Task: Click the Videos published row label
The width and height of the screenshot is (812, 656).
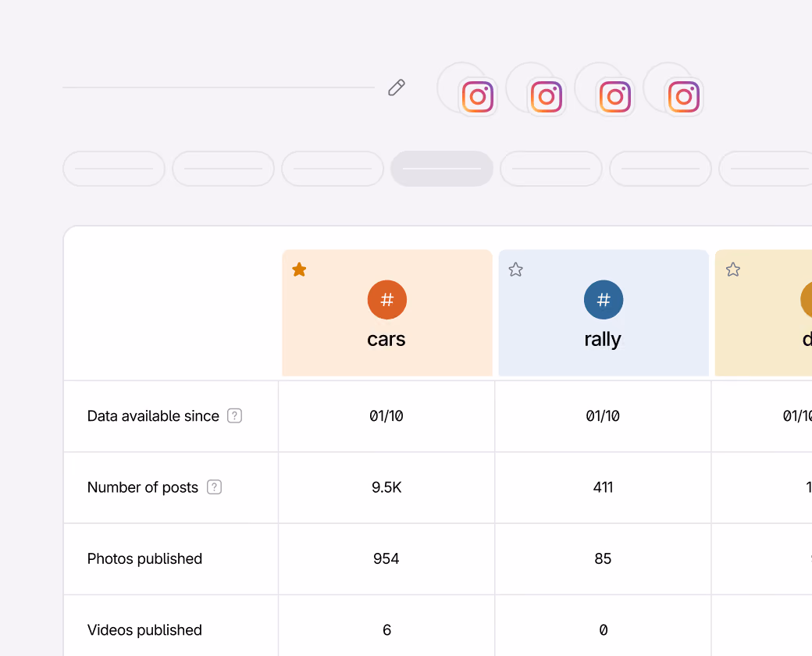Action: click(x=144, y=630)
